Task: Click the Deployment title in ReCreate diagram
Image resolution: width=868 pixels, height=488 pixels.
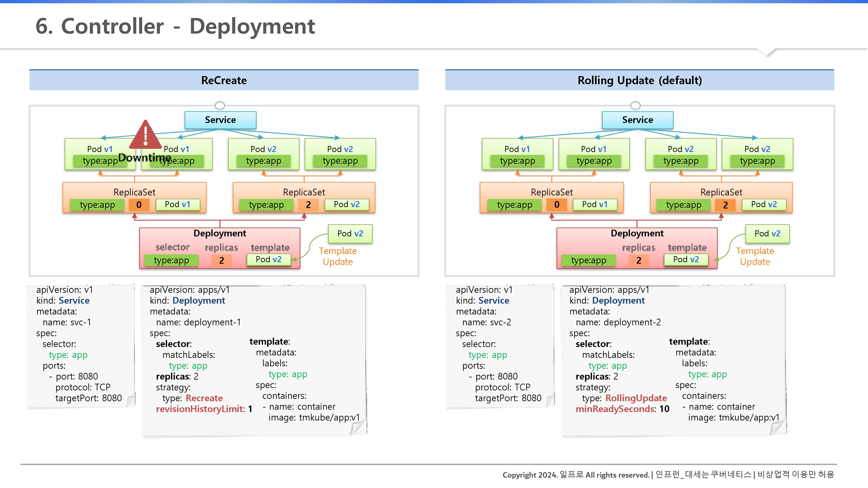Action: coord(220,233)
